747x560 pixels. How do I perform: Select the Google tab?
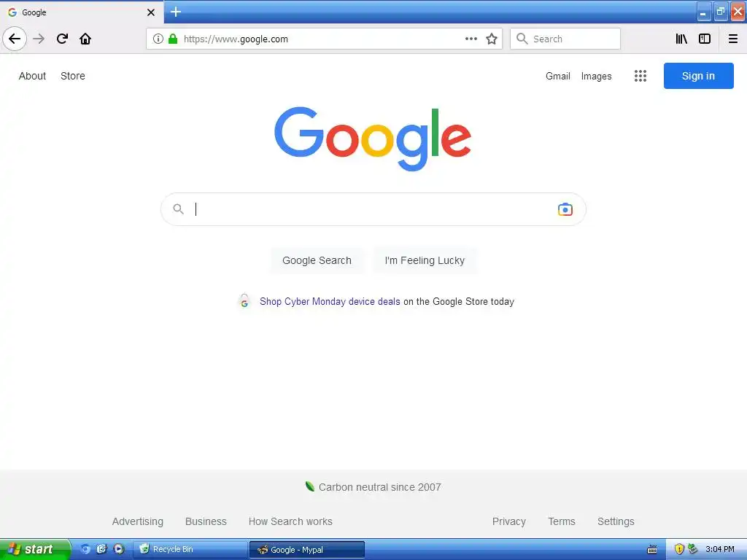point(82,12)
